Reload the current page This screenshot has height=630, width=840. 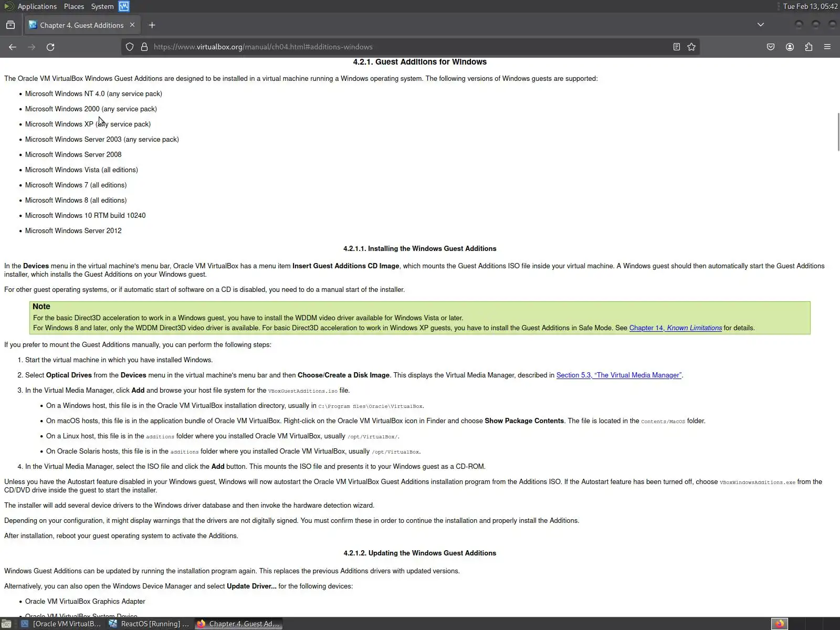coord(50,47)
